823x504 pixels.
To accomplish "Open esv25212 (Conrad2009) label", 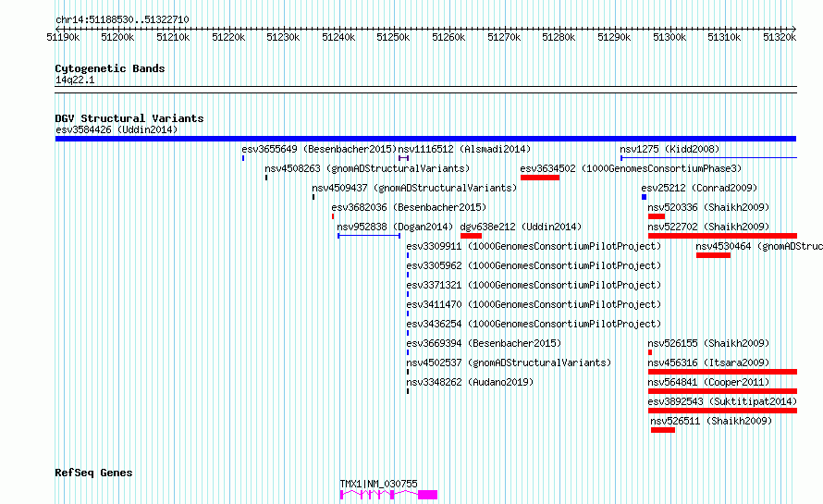I will [x=699, y=188].
